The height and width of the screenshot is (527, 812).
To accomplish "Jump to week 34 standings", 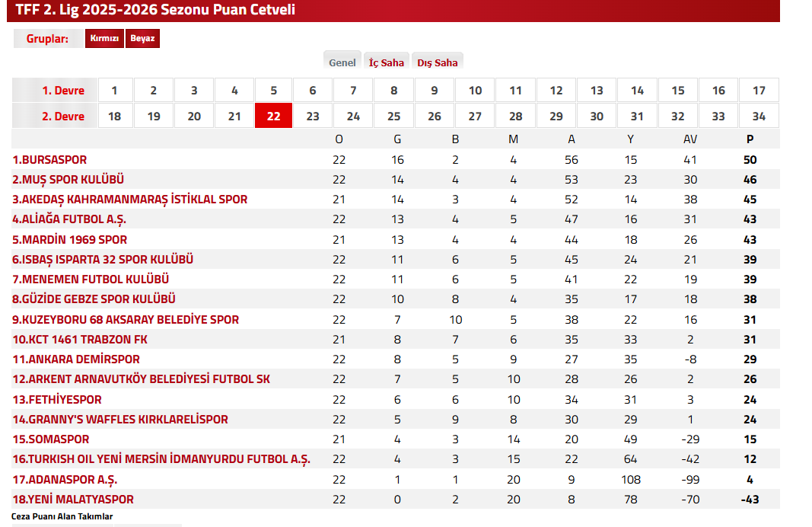I will [759, 117].
